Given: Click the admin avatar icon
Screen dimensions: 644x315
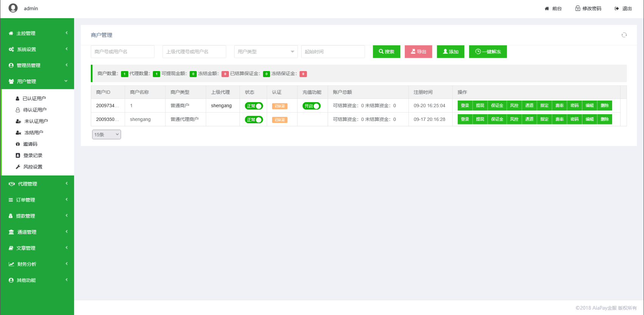Looking at the screenshot, I should [x=13, y=8].
